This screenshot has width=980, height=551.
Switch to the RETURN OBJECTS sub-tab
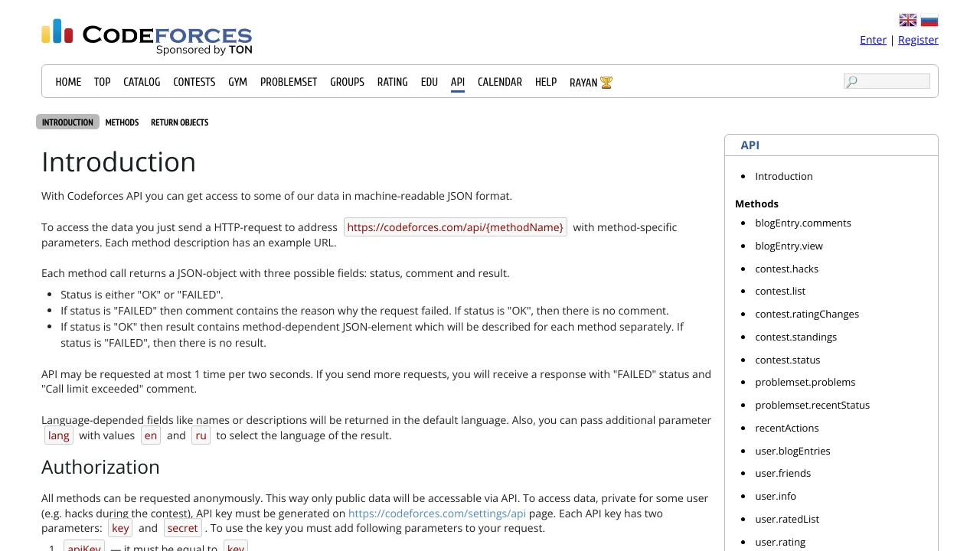(180, 122)
